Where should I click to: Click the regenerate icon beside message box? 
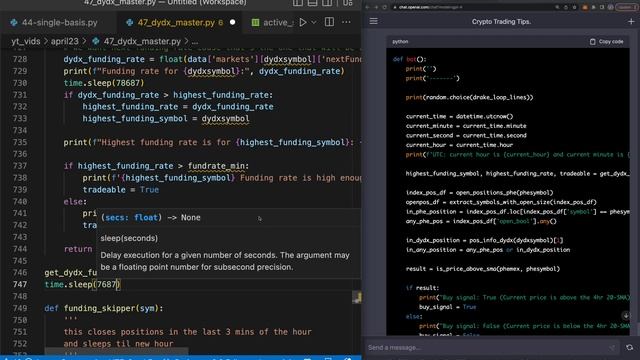[x=629, y=347]
